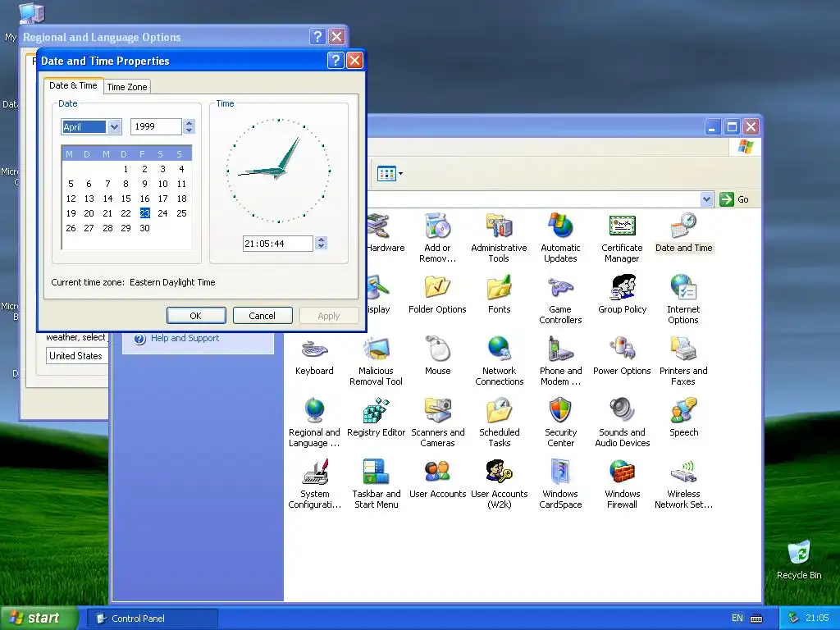The image size is (840, 630).
Task: Open Malicious Removal Tool icon
Action: point(376,361)
